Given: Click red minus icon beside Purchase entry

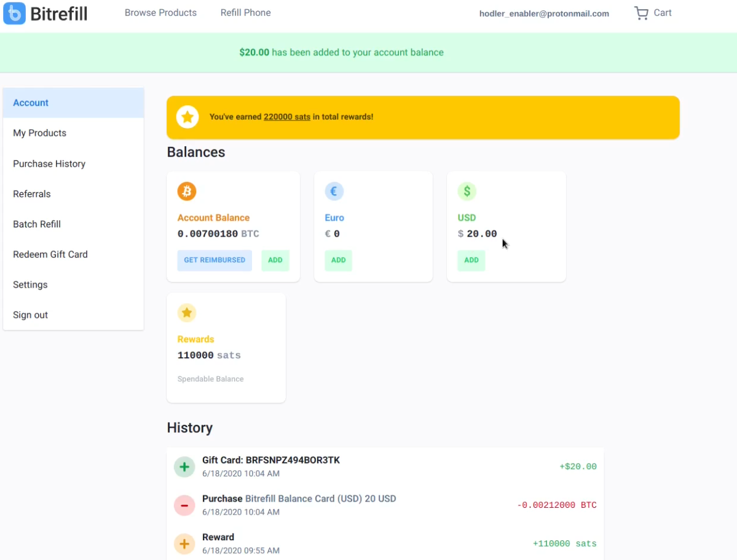Looking at the screenshot, I should coord(184,505).
